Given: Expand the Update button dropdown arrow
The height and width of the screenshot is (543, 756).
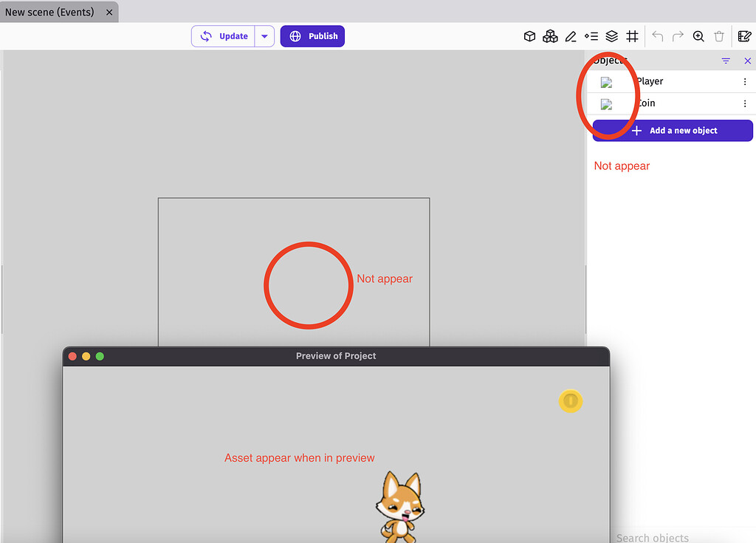Looking at the screenshot, I should pos(264,35).
